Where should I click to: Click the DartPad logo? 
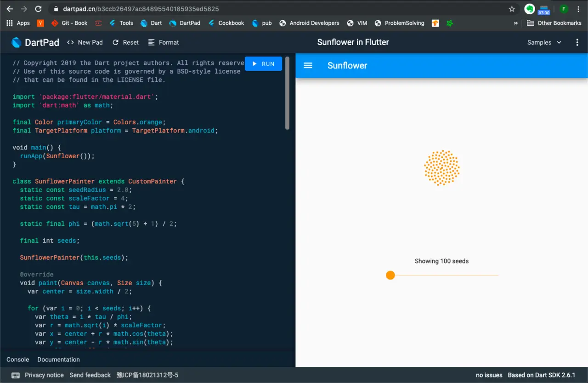click(x=35, y=42)
